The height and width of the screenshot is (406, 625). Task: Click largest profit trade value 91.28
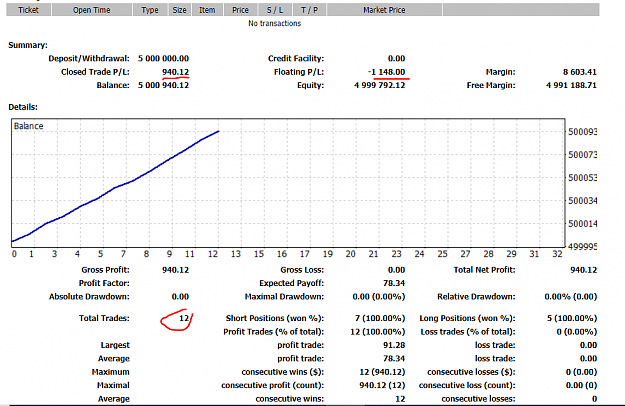(x=394, y=345)
